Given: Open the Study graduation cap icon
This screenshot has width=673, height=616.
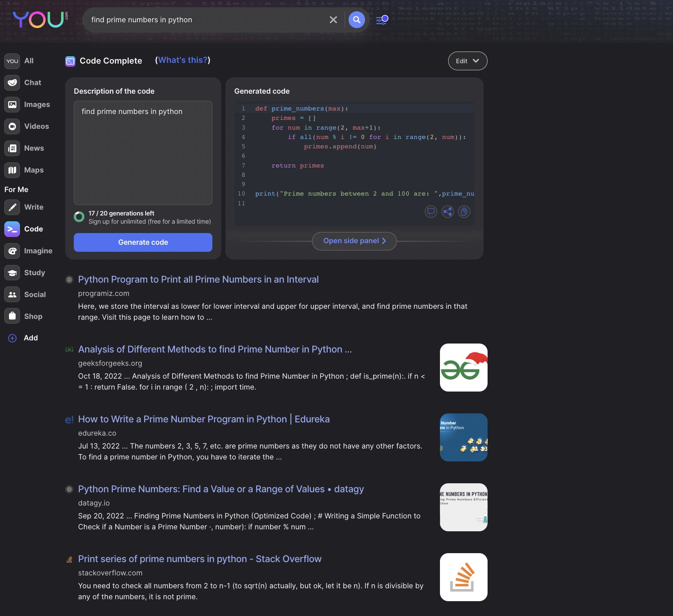Looking at the screenshot, I should [x=12, y=273].
